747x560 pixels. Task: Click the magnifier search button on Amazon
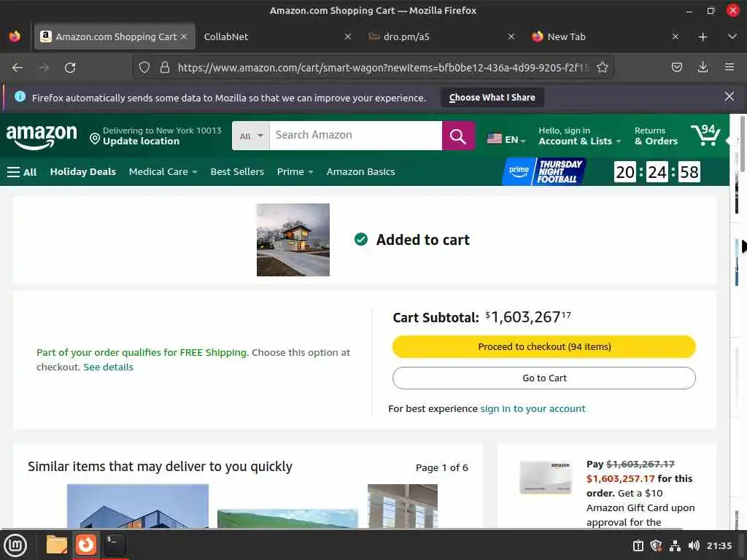pyautogui.click(x=458, y=136)
